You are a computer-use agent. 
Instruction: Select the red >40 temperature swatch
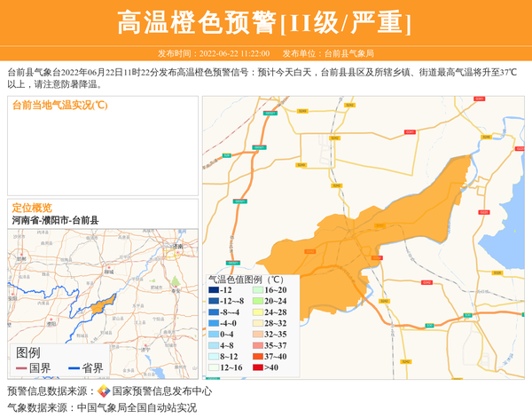click(257, 367)
